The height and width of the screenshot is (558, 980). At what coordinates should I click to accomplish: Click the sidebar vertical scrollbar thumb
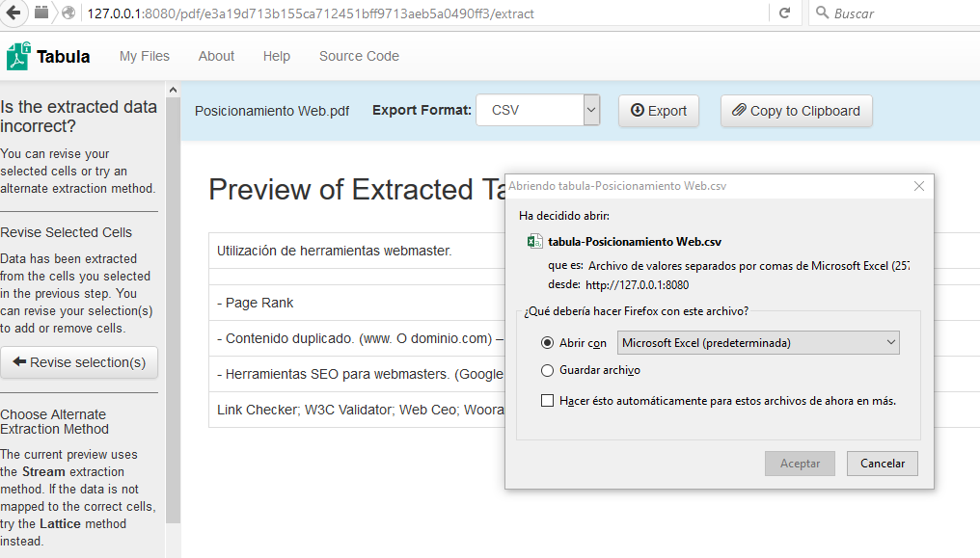coord(173,311)
